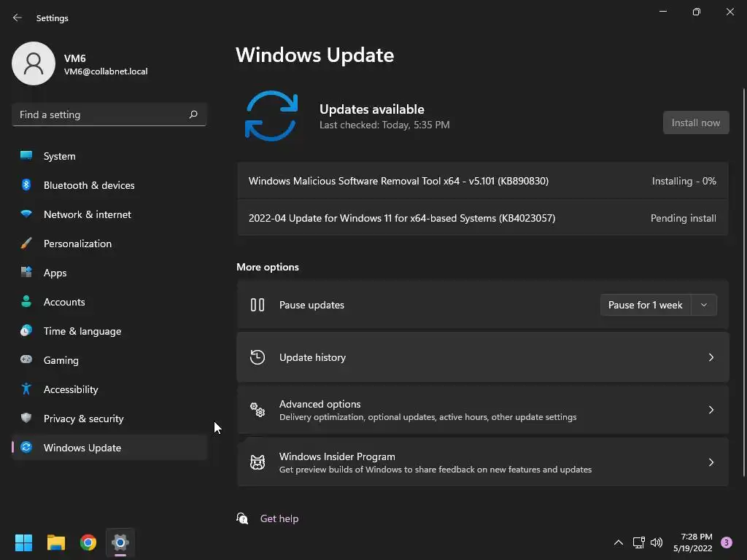Click the Find a setting search field
The width and height of the screenshot is (747, 560).
[109, 114]
